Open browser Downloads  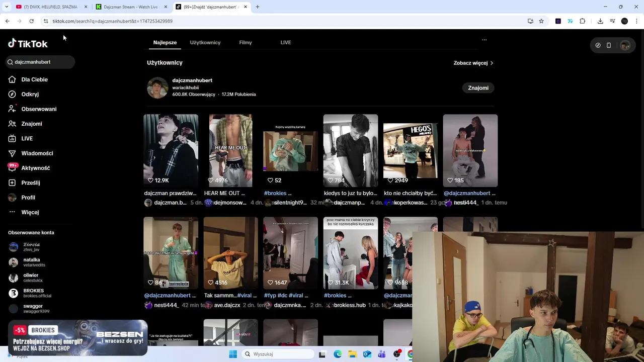pyautogui.click(x=600, y=21)
